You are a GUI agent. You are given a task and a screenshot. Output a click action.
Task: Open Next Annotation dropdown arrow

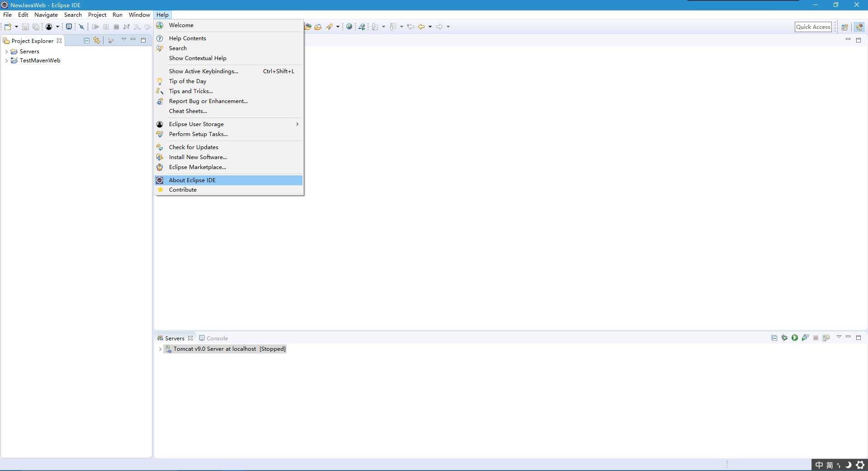click(383, 27)
